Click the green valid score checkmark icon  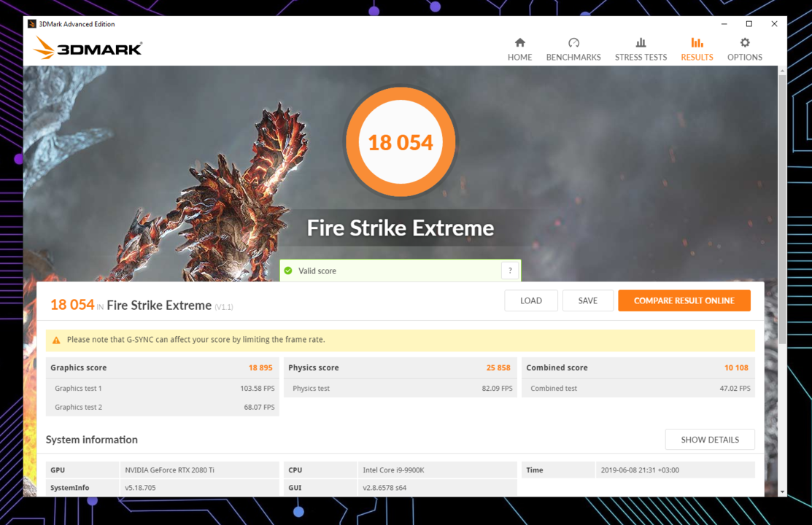click(x=288, y=271)
